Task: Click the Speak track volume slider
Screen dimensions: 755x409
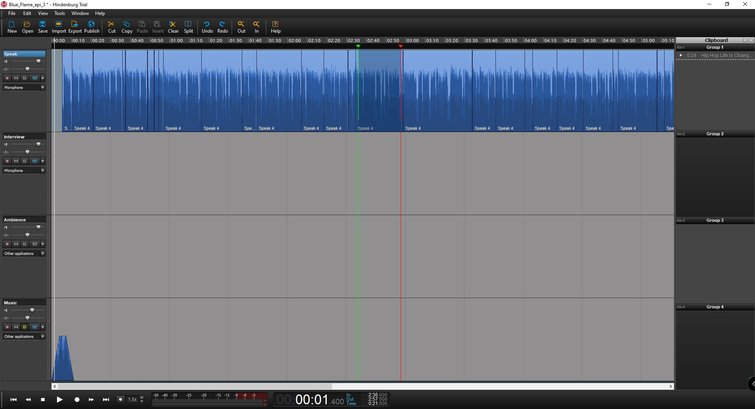Action: 26,61
